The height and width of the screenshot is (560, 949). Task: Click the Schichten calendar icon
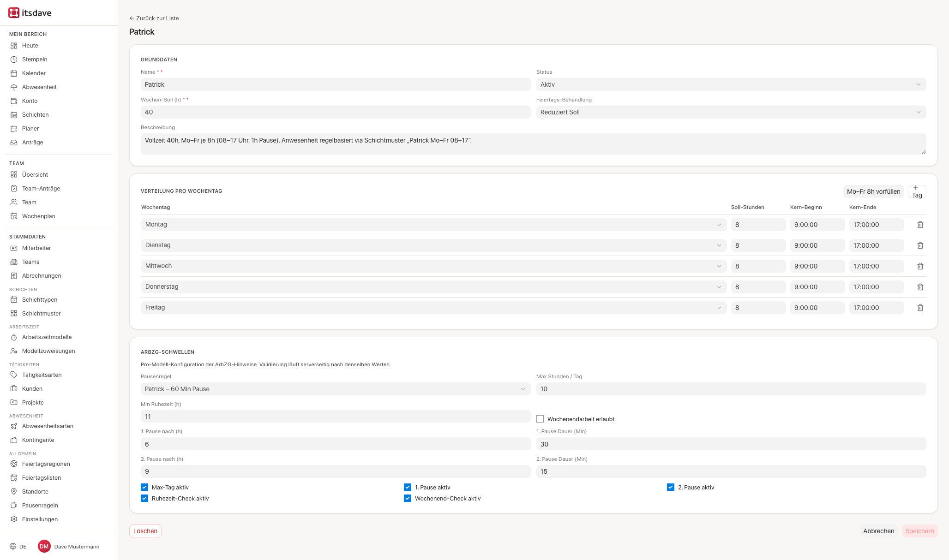(x=14, y=115)
